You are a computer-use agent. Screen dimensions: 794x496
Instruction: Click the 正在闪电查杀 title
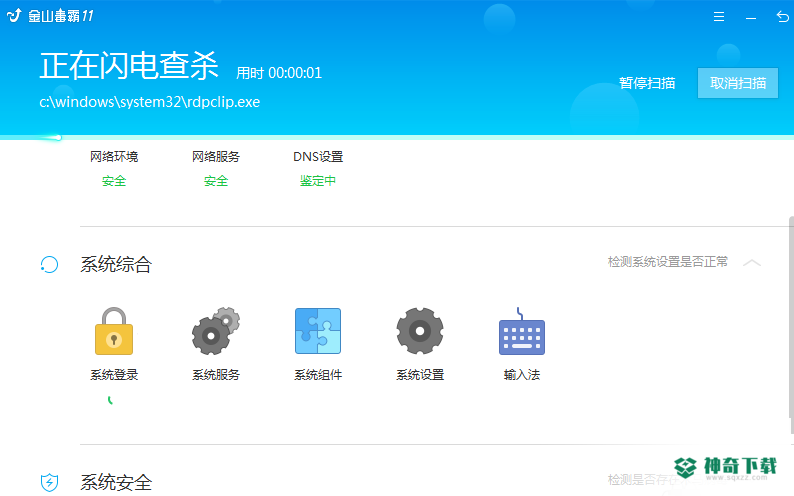[129, 66]
